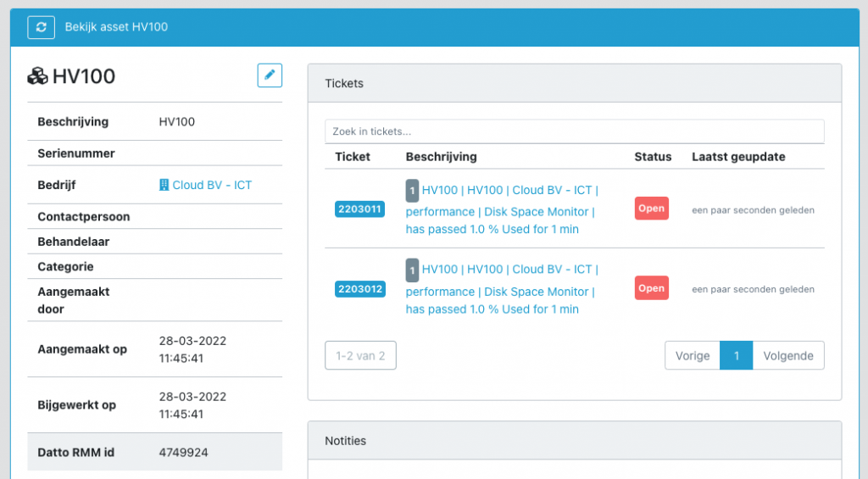Click the 1-2 van 2 count button

point(360,355)
